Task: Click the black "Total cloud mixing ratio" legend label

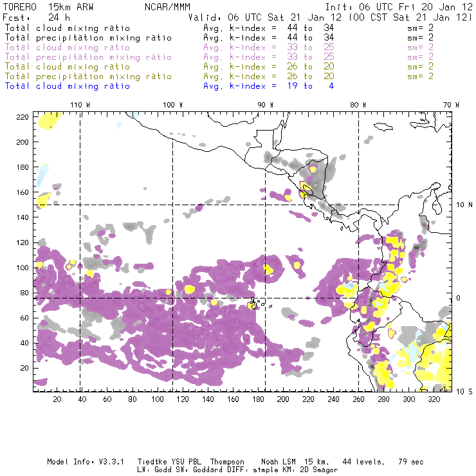Action: (x=68, y=28)
